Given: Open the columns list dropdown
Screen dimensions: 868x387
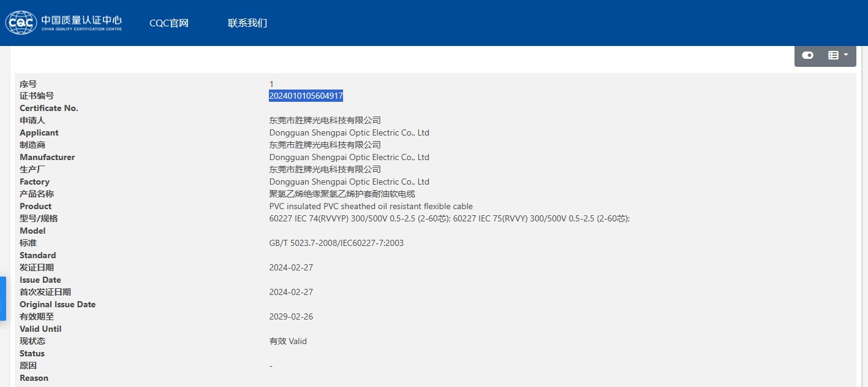Looking at the screenshot, I should [838, 55].
